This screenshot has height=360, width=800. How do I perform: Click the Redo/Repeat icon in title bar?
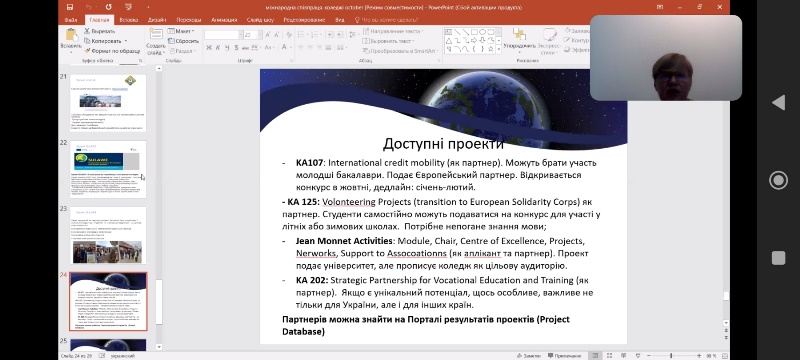click(x=108, y=7)
